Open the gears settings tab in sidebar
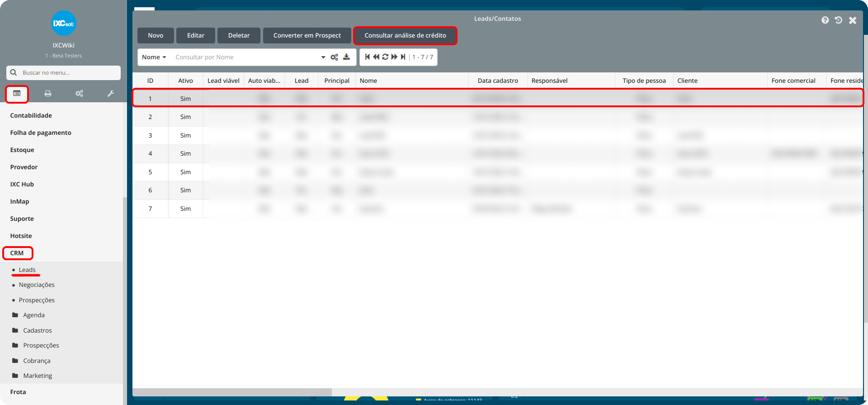 point(79,93)
